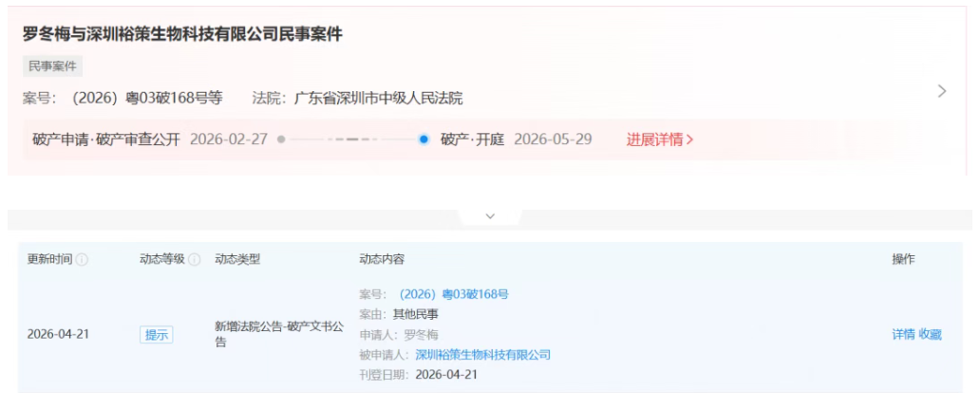
Task: Click the 操作 column header
Action: pos(903,259)
